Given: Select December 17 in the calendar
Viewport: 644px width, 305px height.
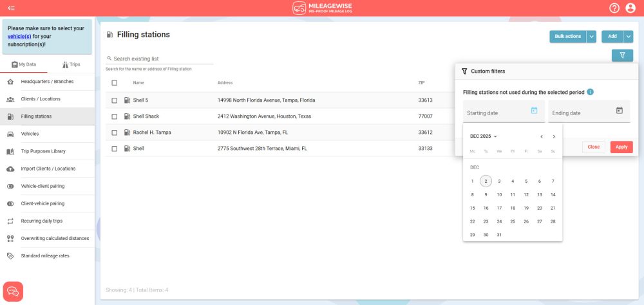Looking at the screenshot, I should tap(499, 208).
